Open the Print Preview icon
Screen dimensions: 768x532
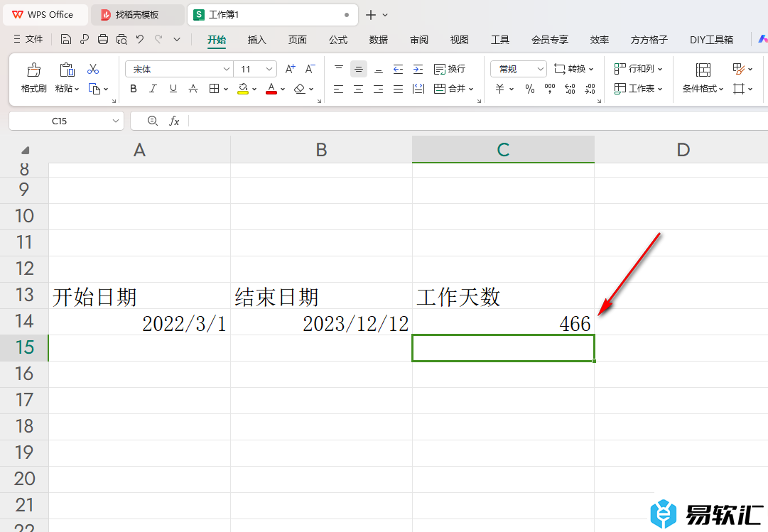tap(121, 40)
